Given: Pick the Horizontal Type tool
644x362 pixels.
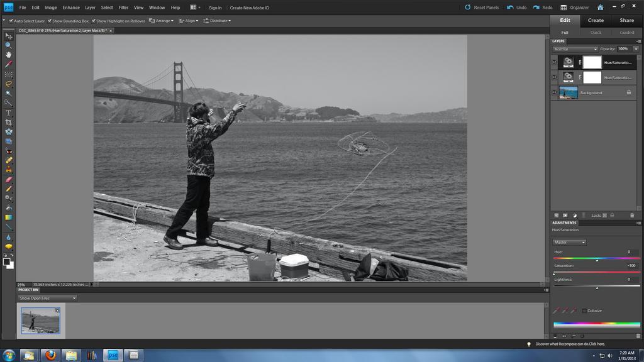Looking at the screenshot, I should tap(8, 112).
